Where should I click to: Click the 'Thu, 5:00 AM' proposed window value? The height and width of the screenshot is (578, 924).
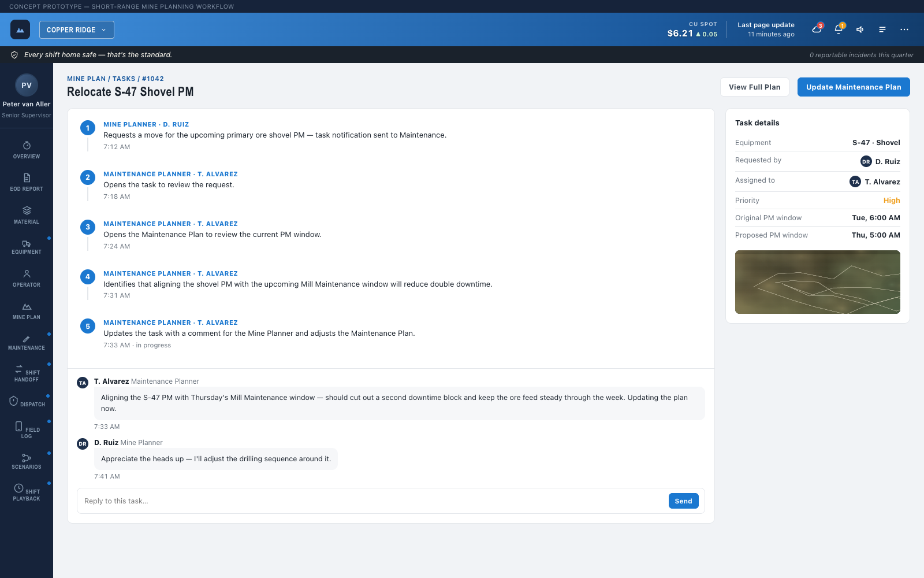pyautogui.click(x=875, y=235)
